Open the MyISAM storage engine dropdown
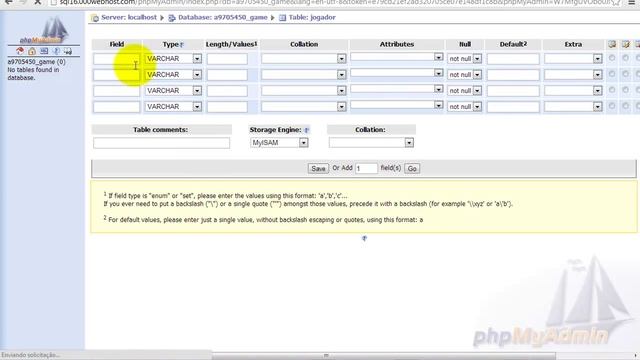This screenshot has height=360, width=640. click(x=279, y=143)
